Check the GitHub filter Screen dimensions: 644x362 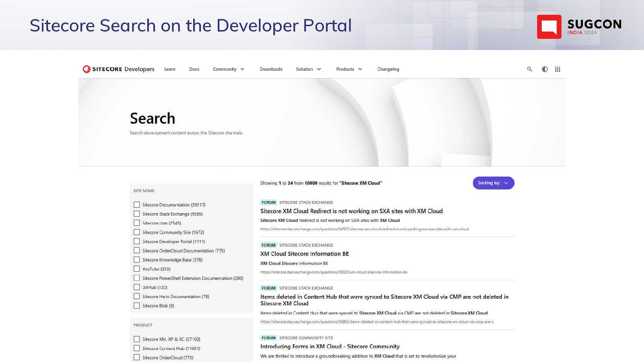(x=137, y=287)
